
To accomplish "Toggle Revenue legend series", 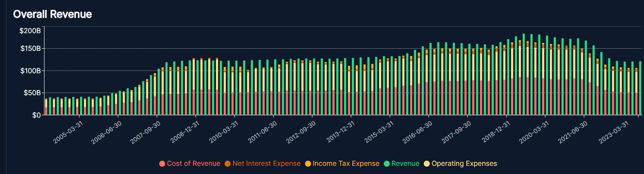I will pyautogui.click(x=401, y=164).
